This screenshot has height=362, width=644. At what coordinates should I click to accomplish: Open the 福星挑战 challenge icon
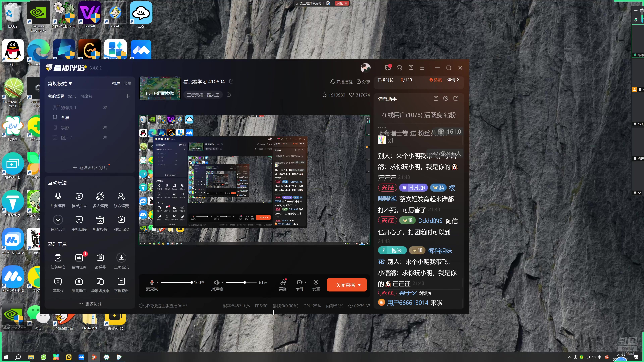[79, 200]
